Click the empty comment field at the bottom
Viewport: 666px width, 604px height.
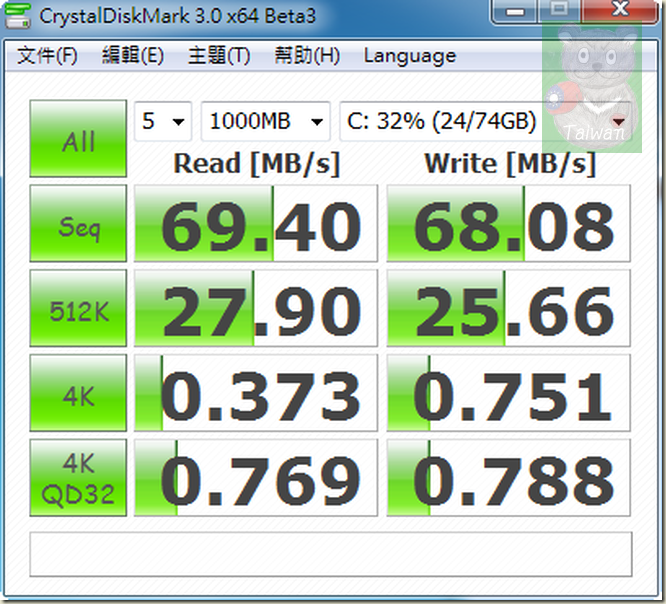(330, 554)
